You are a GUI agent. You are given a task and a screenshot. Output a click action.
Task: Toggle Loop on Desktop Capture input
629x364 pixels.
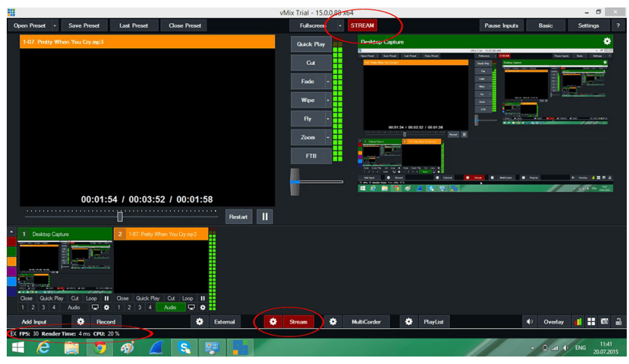(91, 298)
